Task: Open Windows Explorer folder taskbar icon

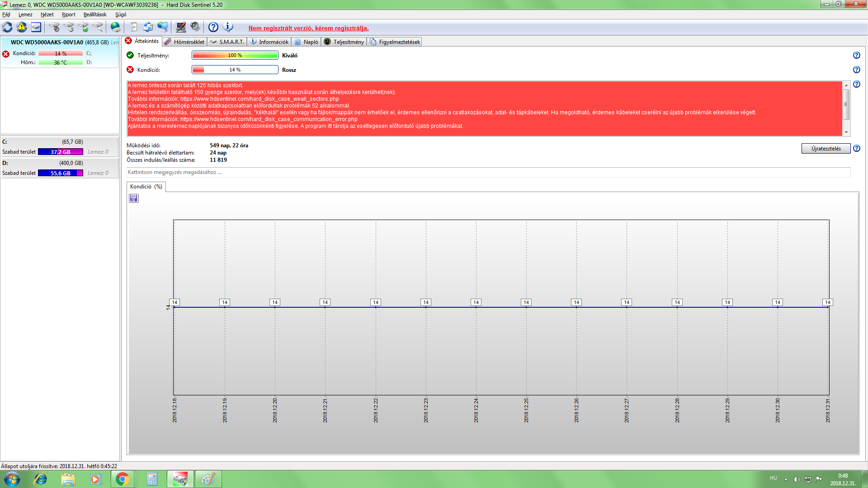Action: pyautogui.click(x=68, y=479)
